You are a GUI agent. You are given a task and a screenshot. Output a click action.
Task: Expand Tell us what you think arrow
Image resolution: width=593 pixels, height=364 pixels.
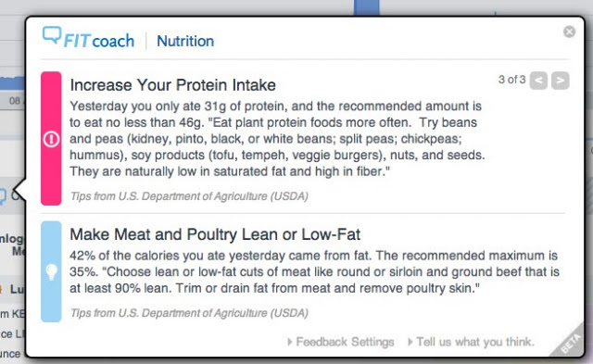click(x=410, y=342)
